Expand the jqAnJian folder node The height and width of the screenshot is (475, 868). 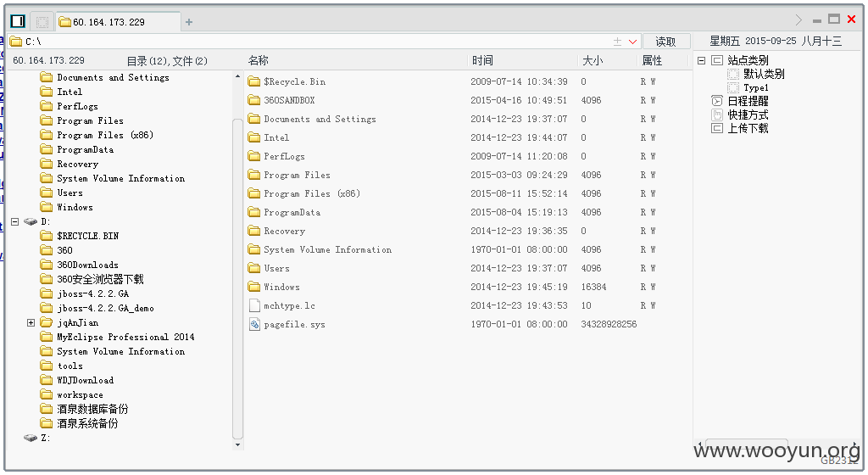(x=31, y=322)
